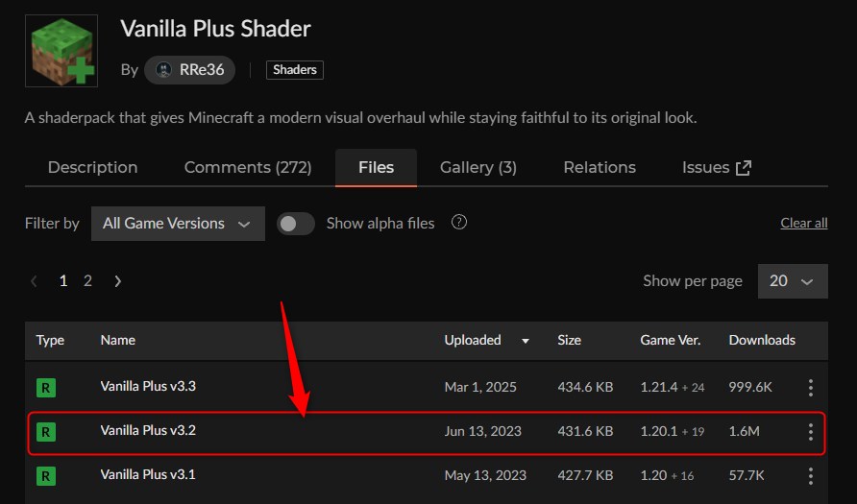This screenshot has height=504, width=857.
Task: Open Vanilla Plus v3.2 file
Action: (148, 430)
